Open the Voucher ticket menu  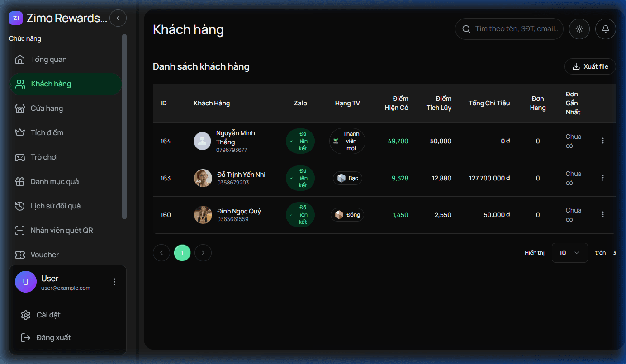[44, 255]
